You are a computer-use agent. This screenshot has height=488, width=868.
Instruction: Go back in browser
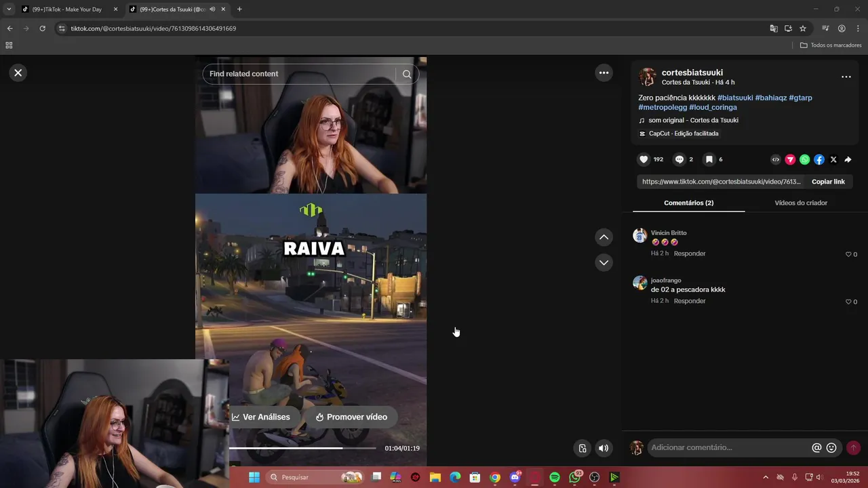(x=9, y=28)
